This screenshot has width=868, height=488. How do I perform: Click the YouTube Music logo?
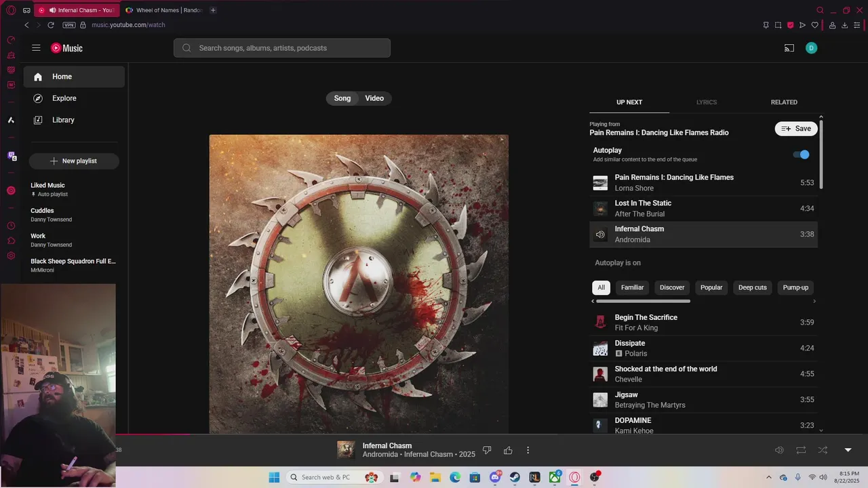tap(66, 48)
